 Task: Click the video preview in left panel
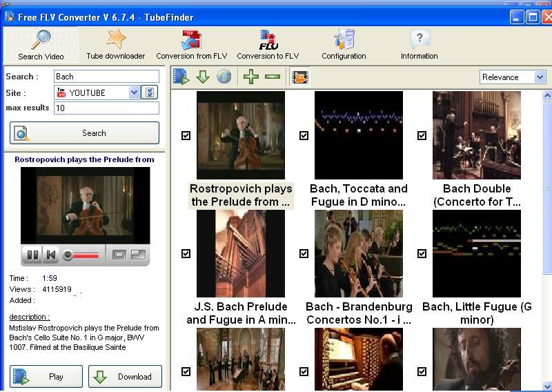[85, 206]
